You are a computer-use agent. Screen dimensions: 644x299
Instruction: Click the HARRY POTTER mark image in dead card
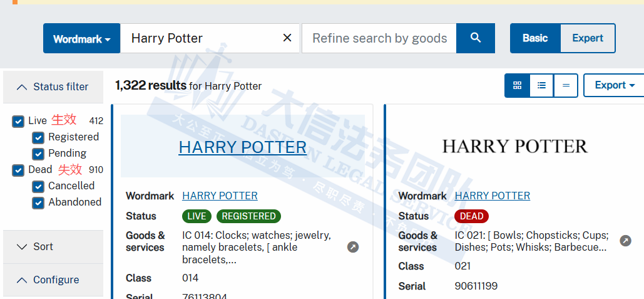[514, 147]
